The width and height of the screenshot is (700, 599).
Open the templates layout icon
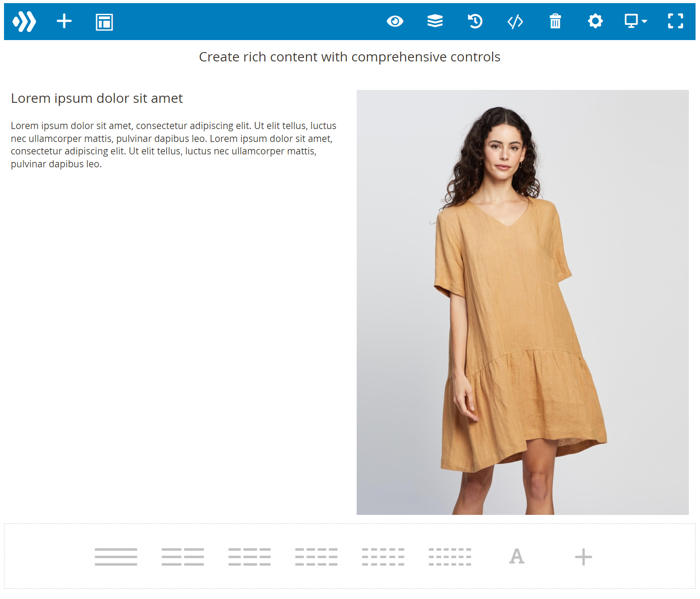point(104,22)
